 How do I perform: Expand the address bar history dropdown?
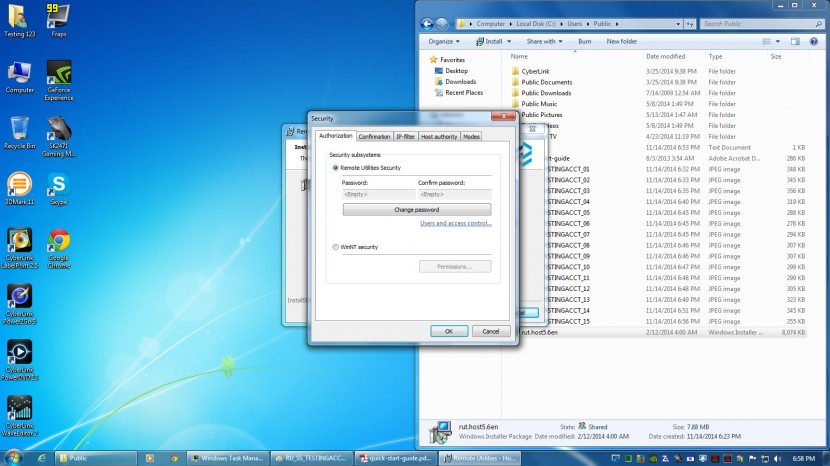[x=678, y=24]
